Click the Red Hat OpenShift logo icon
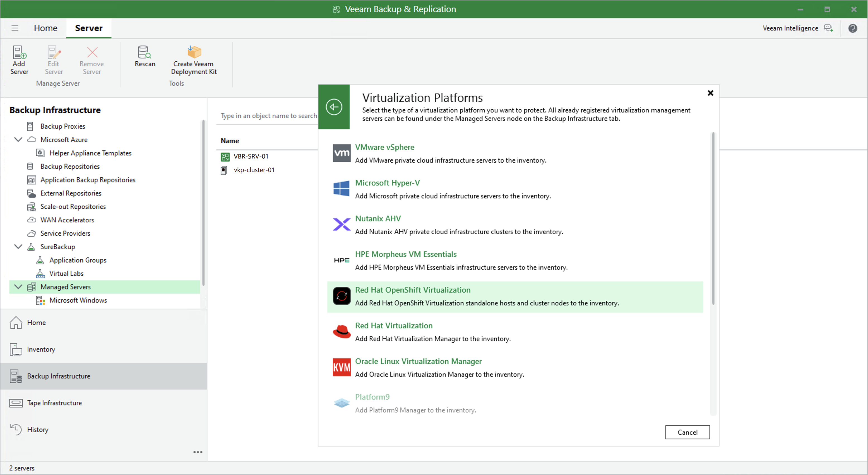 click(x=341, y=296)
